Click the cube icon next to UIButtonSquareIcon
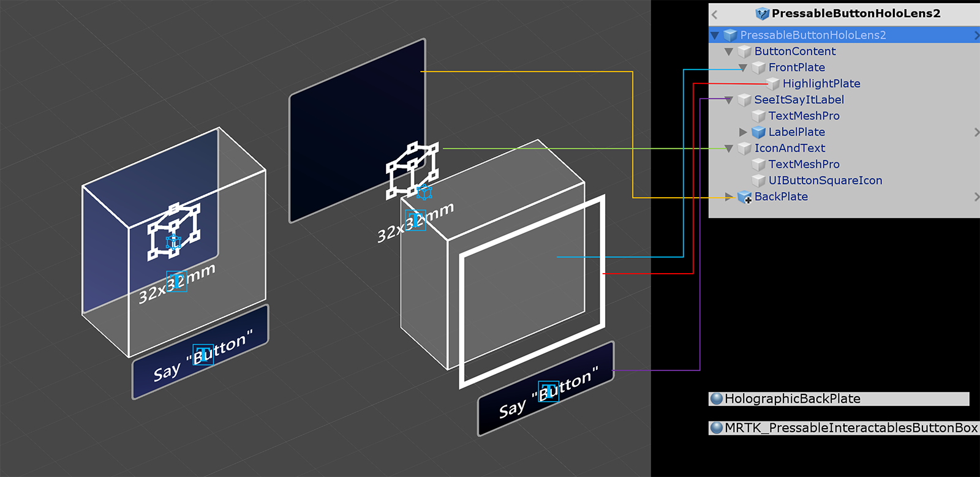Viewport: 980px width, 477px height. [x=759, y=181]
